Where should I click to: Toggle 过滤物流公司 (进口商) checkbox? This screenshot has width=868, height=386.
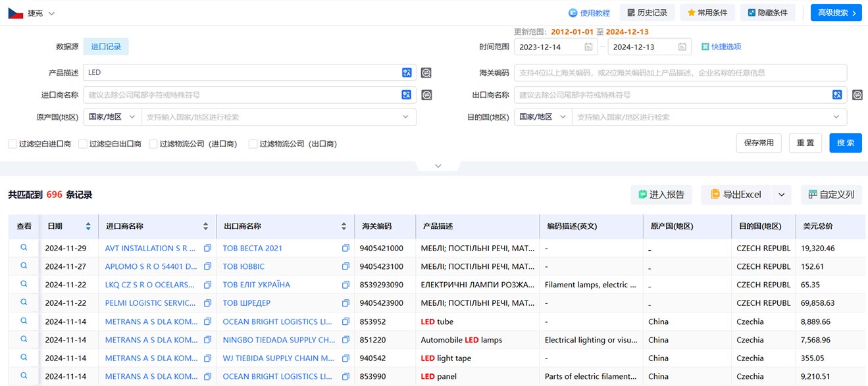pyautogui.click(x=153, y=143)
